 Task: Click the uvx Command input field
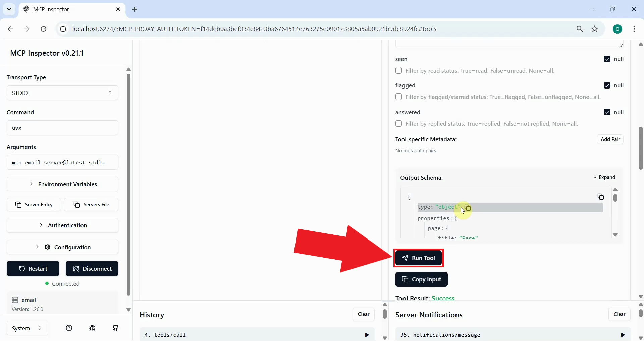coord(62,128)
